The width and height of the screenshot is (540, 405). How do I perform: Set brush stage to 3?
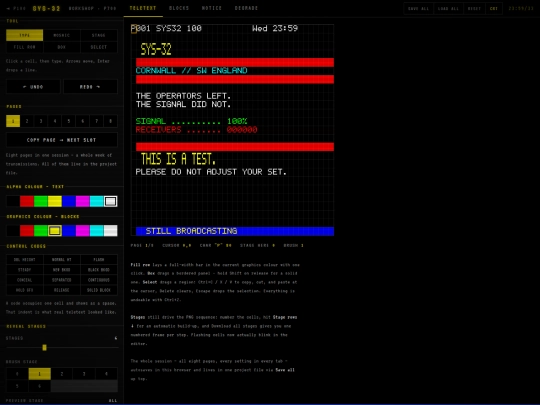[x=84, y=374]
